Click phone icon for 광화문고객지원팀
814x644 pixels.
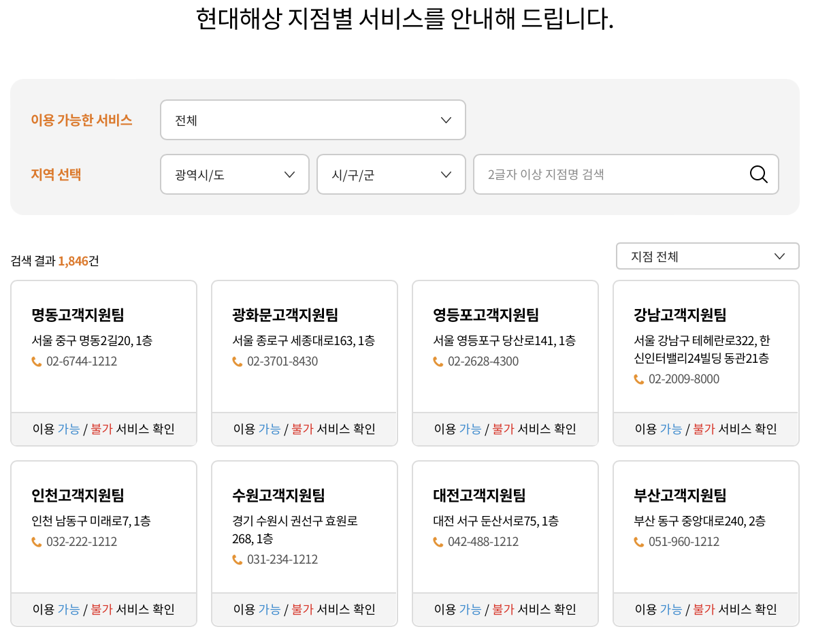[x=238, y=361]
